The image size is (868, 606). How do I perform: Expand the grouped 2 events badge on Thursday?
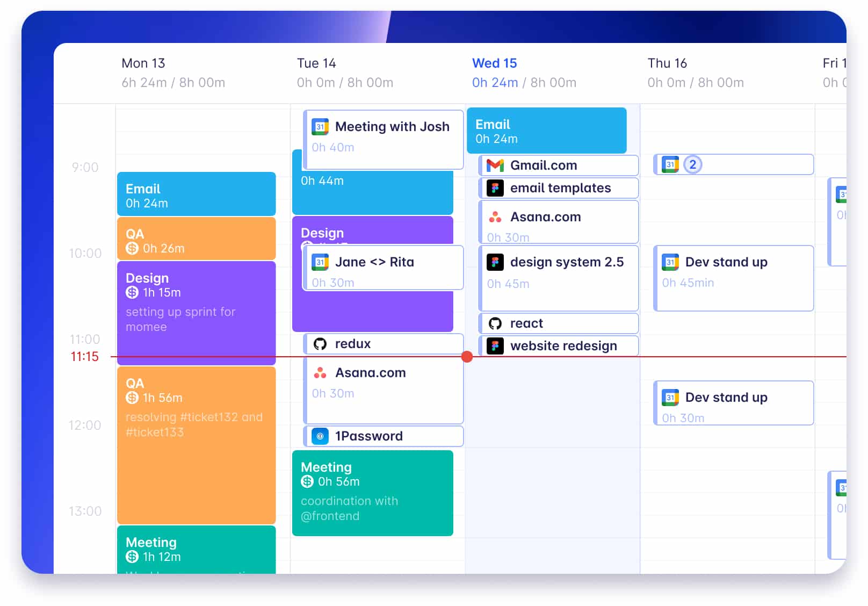pos(692,165)
